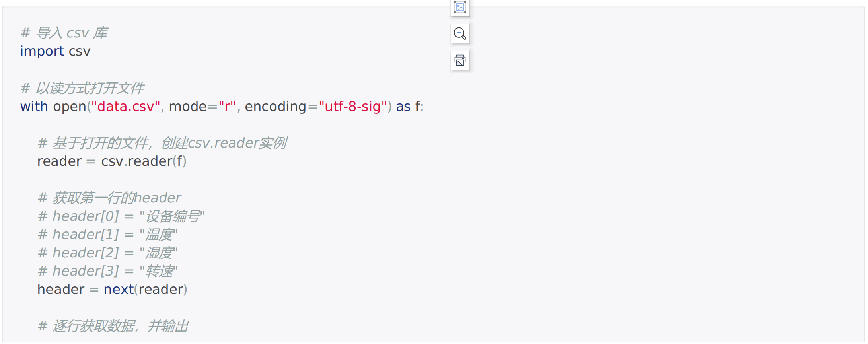Click the "utf-8-sig" encoding string

tap(353, 107)
